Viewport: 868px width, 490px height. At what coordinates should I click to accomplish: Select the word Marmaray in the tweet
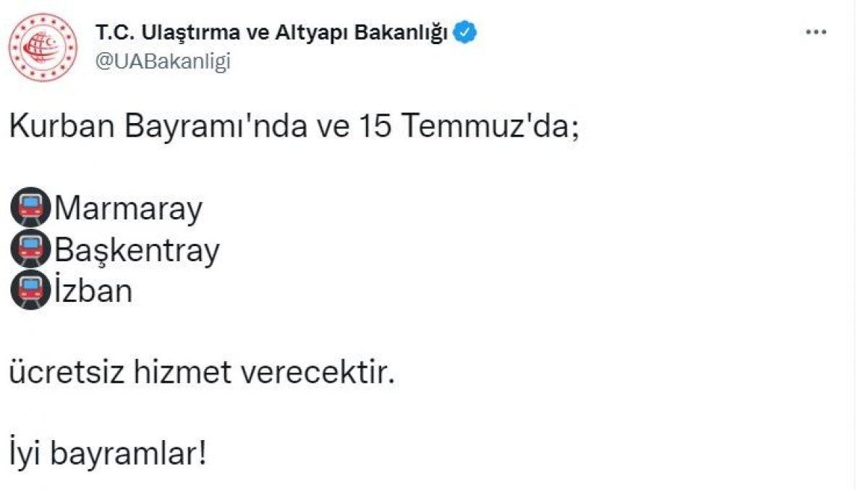click(x=127, y=206)
